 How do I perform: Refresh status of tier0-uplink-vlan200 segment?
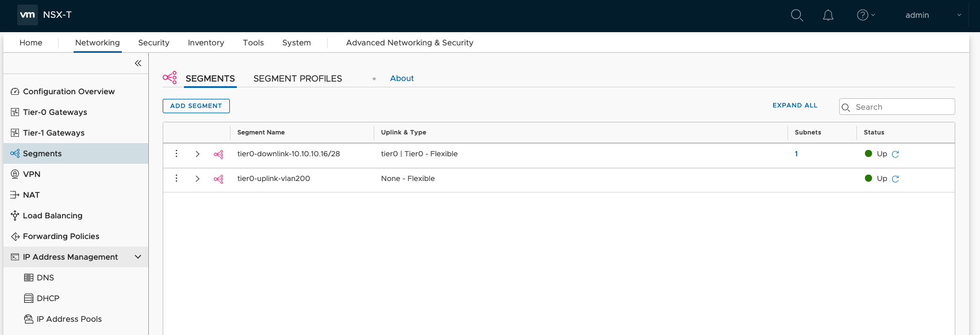tap(895, 179)
